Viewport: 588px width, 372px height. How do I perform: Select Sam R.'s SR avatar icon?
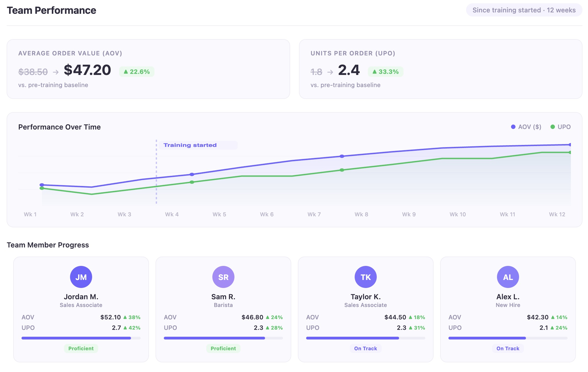pos(223,277)
